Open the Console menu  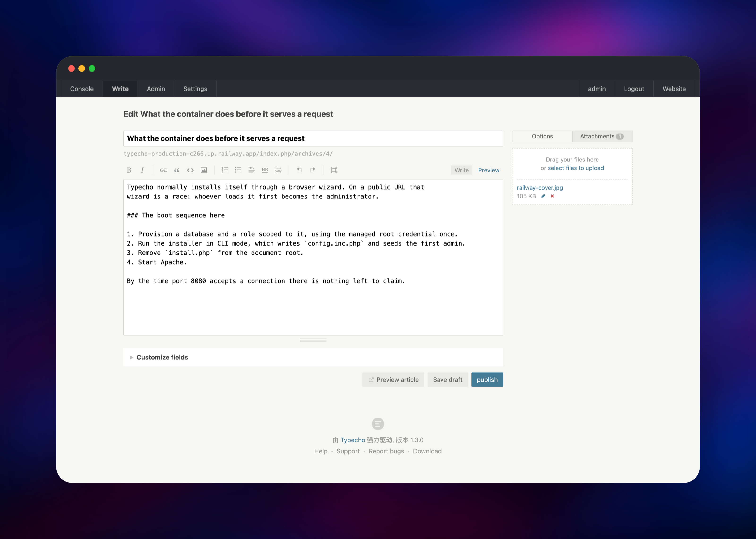pyautogui.click(x=82, y=89)
